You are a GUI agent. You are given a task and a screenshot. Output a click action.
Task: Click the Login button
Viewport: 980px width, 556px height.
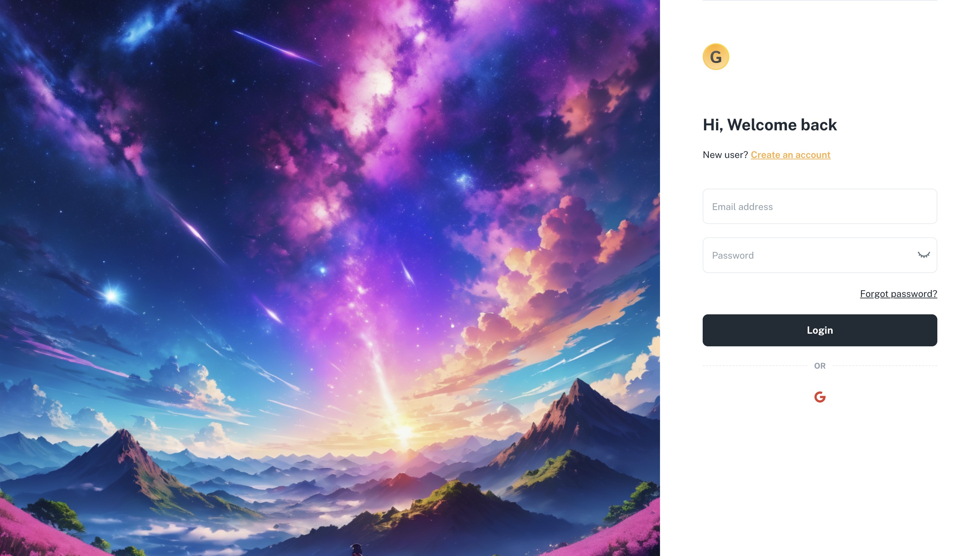pos(819,330)
